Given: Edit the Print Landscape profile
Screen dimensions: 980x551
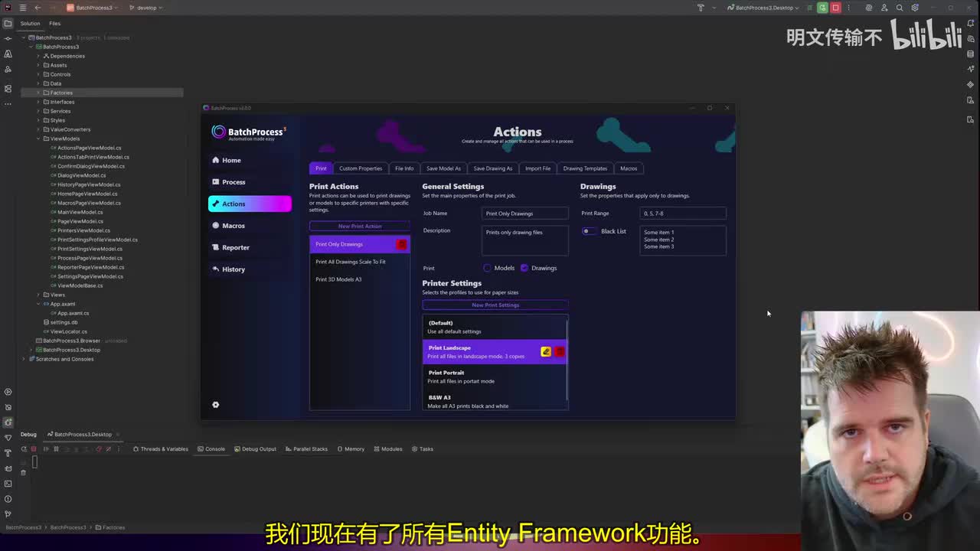Looking at the screenshot, I should pyautogui.click(x=546, y=352).
